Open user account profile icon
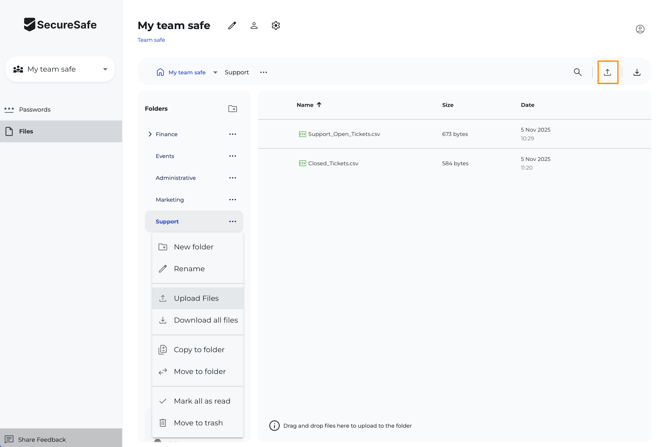Viewport: 670px width, 447px height. click(x=640, y=29)
